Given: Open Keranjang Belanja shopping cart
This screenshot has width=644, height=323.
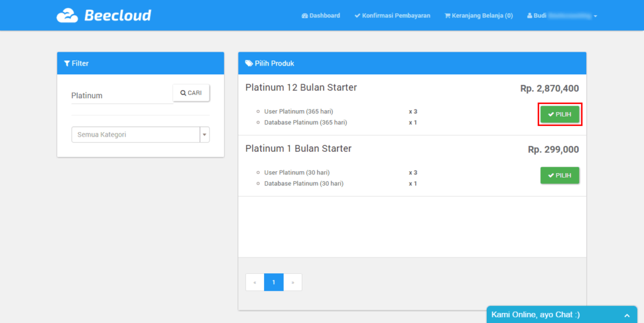Looking at the screenshot, I should pos(479,16).
